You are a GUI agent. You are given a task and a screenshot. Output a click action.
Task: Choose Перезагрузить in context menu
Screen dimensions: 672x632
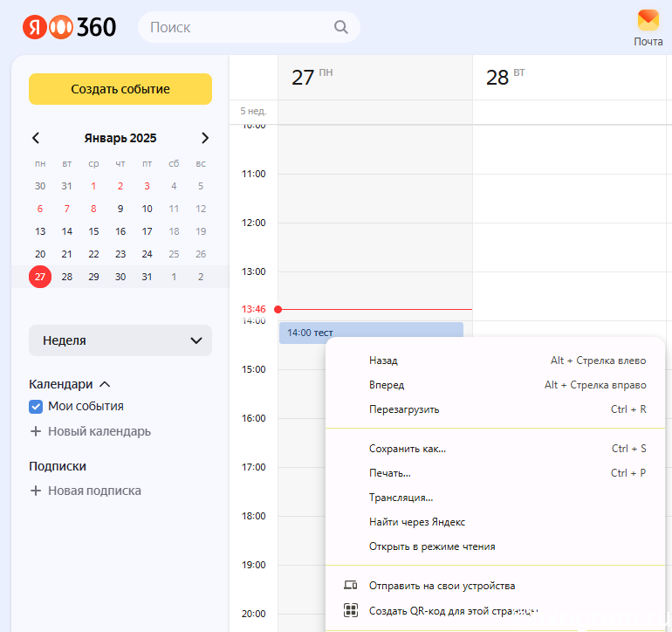click(x=495, y=409)
